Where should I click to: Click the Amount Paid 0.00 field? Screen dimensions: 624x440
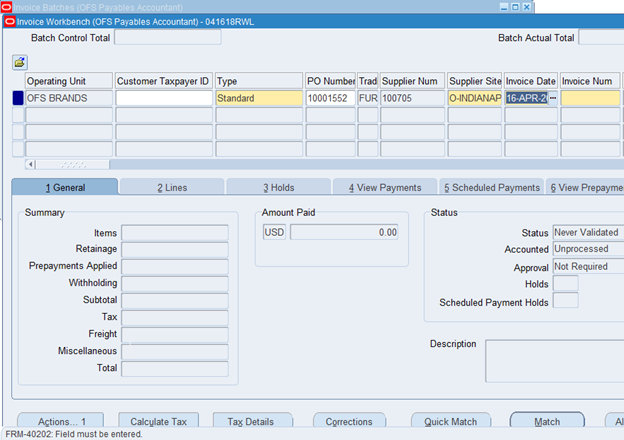[344, 232]
